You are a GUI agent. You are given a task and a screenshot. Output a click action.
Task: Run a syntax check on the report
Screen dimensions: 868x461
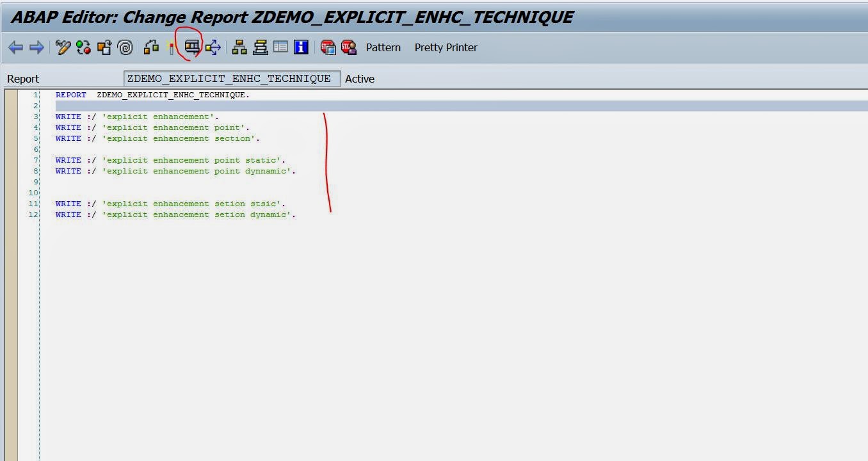83,47
